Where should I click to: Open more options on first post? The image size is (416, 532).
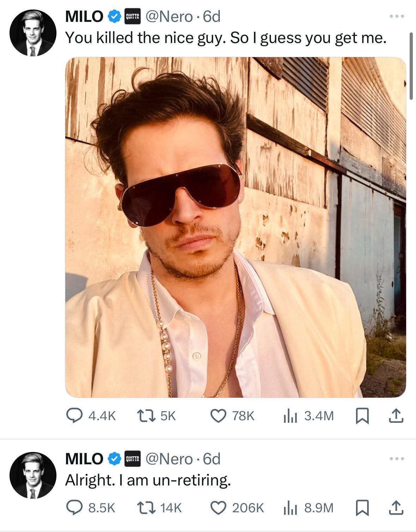(x=397, y=16)
